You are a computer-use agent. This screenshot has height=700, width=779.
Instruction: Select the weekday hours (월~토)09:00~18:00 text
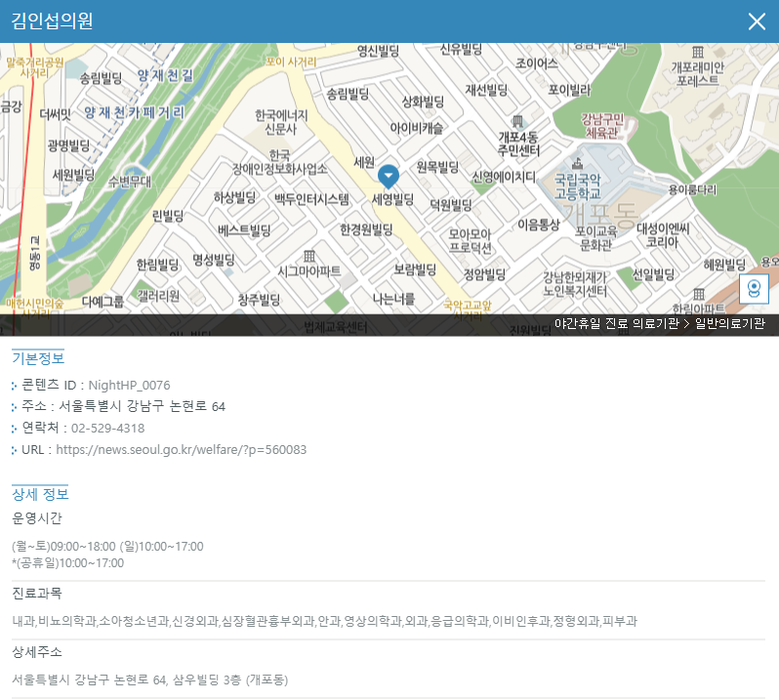[63, 547]
